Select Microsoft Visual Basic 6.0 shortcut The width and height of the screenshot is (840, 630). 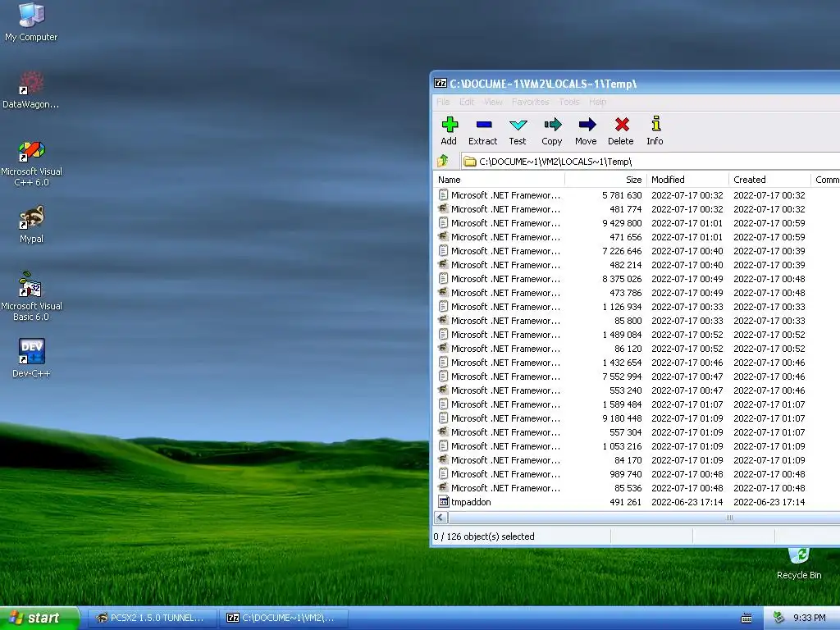[31, 296]
